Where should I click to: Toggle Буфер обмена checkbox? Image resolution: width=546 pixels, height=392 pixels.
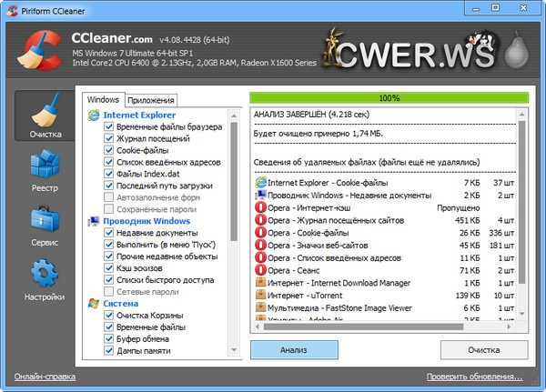click(x=108, y=338)
